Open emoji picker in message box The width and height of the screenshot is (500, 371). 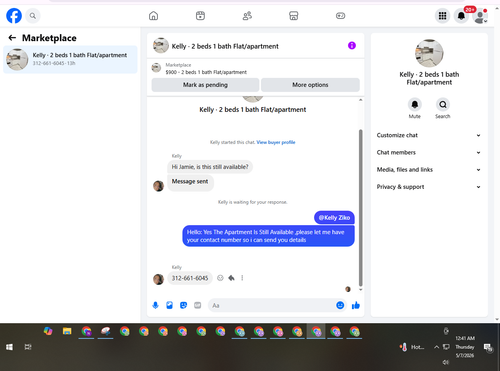pos(340,305)
